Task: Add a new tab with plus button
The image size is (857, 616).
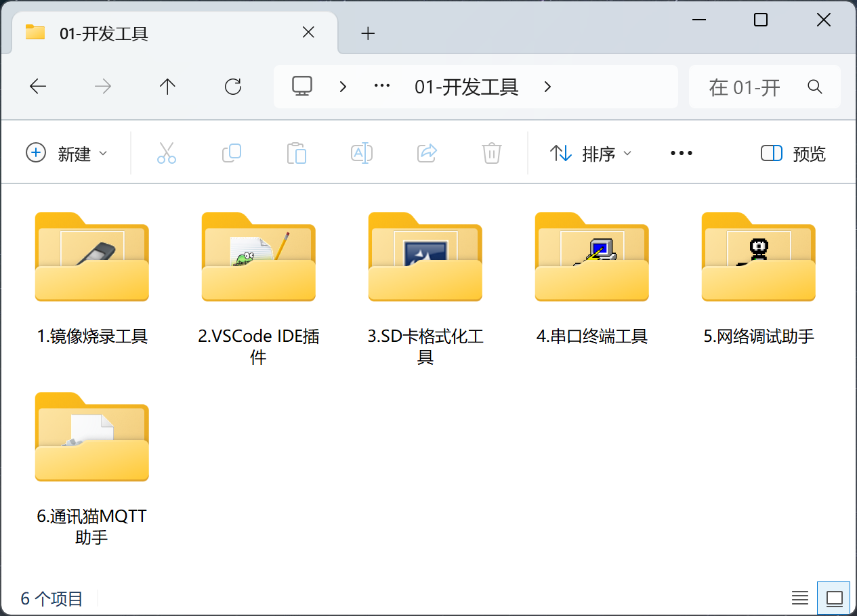Action: (368, 33)
